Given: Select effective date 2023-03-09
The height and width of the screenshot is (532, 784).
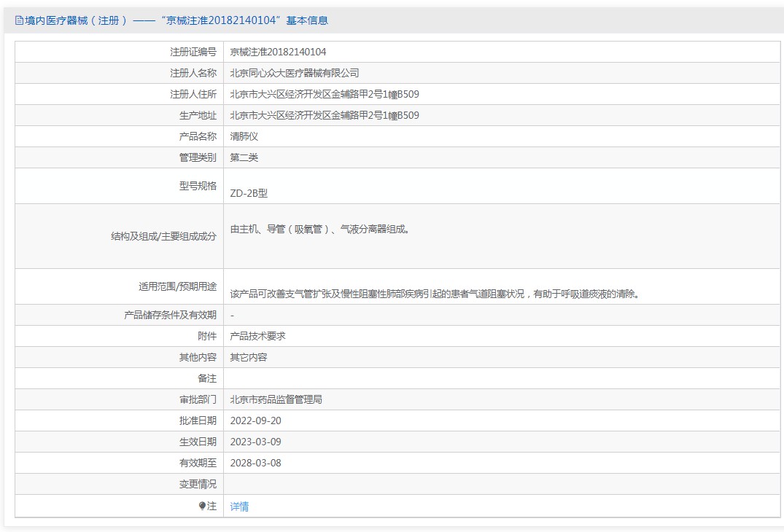Looking at the screenshot, I should click(x=255, y=442).
